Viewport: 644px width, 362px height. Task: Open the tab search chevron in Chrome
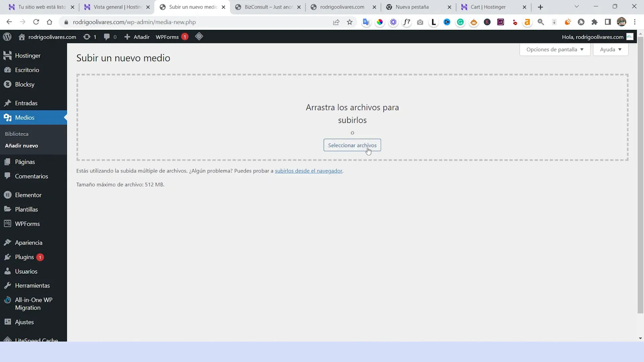point(576,7)
